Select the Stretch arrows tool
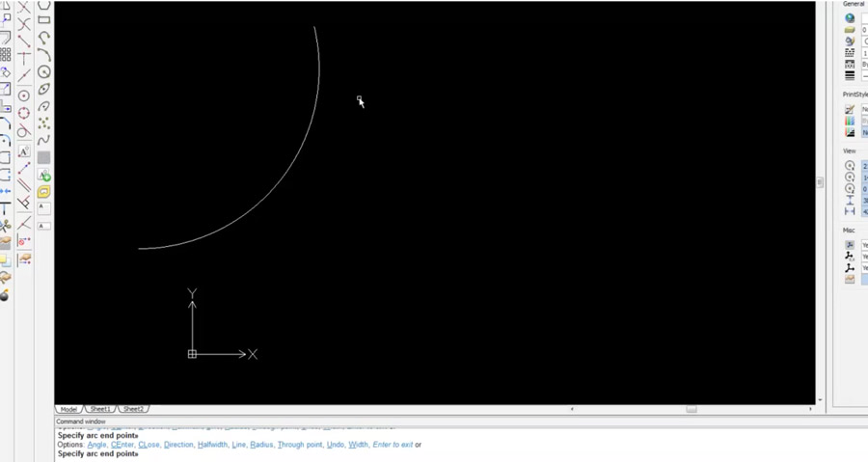The width and height of the screenshot is (868, 462). 6,191
